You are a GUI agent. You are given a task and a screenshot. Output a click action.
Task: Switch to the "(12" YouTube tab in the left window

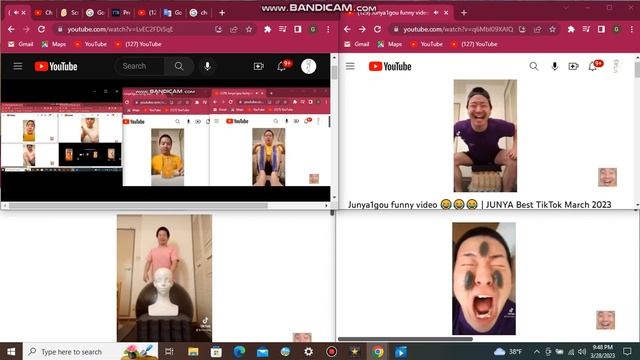[x=147, y=13]
